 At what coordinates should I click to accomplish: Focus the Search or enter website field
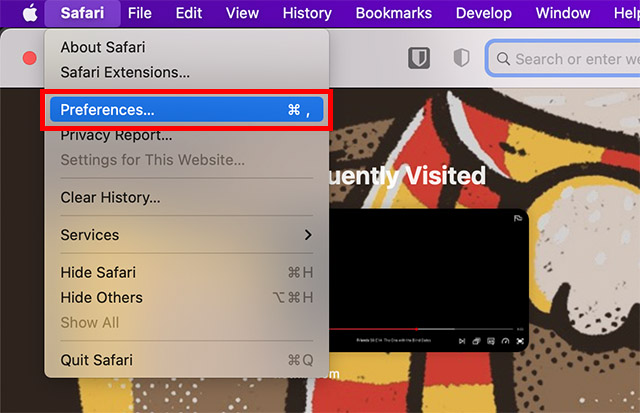tap(563, 59)
